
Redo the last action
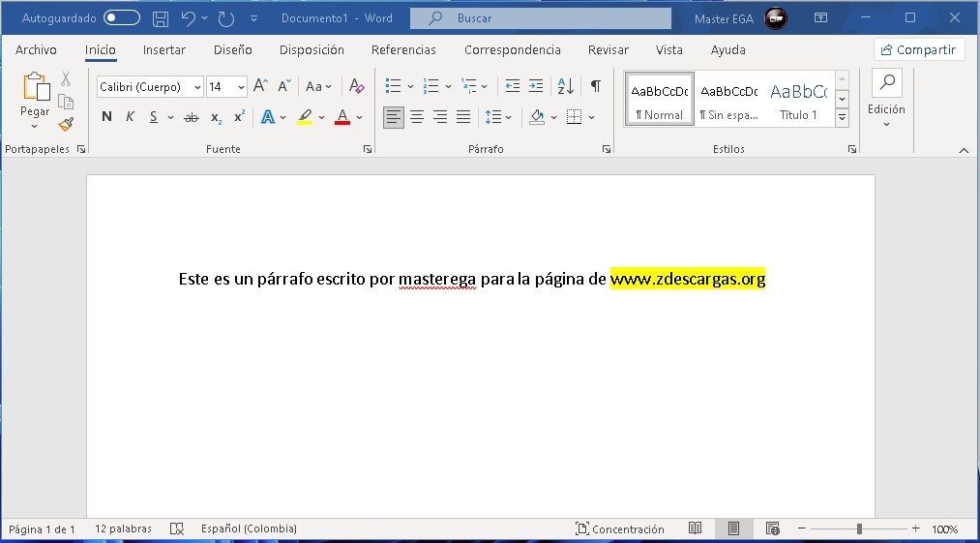(225, 18)
